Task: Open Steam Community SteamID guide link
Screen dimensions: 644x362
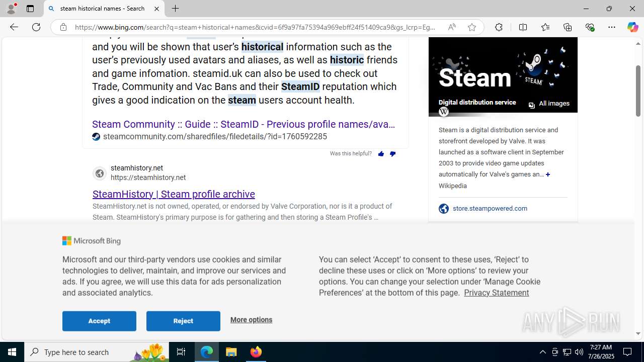Action: 244,124
